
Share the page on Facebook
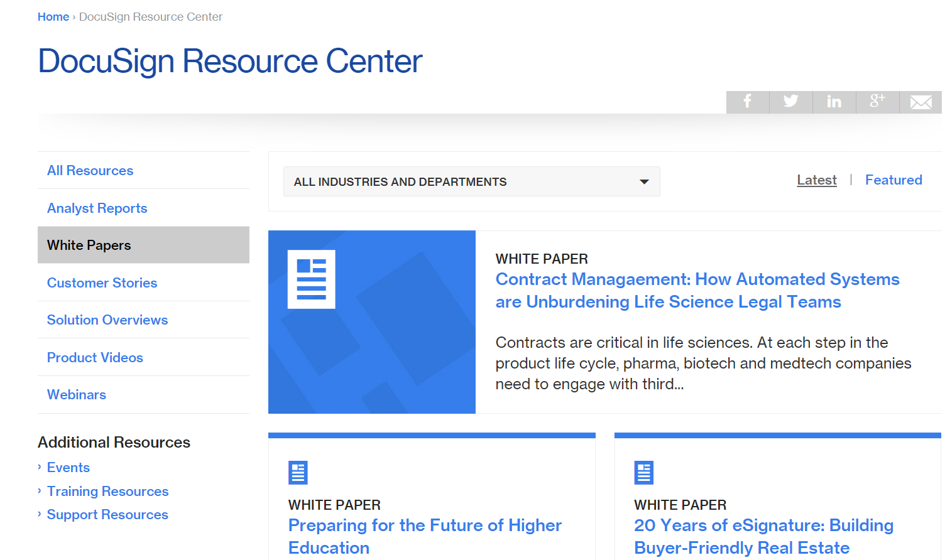coord(747,102)
